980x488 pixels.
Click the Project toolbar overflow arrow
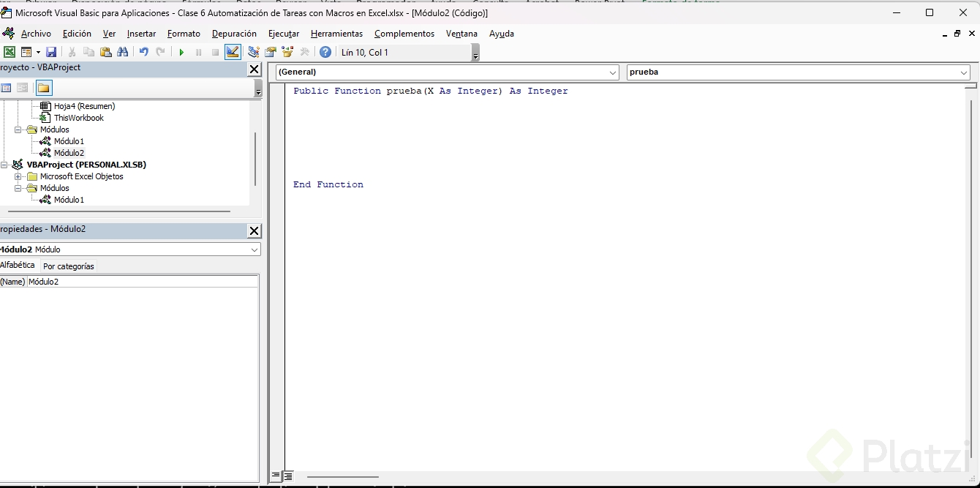(x=258, y=89)
